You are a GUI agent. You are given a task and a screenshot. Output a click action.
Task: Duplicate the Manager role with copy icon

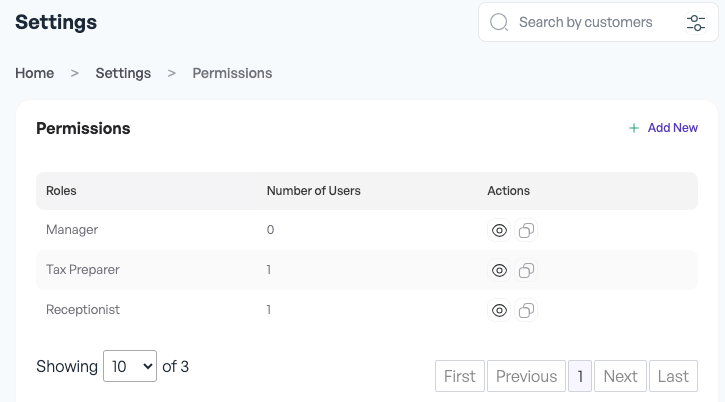click(526, 230)
